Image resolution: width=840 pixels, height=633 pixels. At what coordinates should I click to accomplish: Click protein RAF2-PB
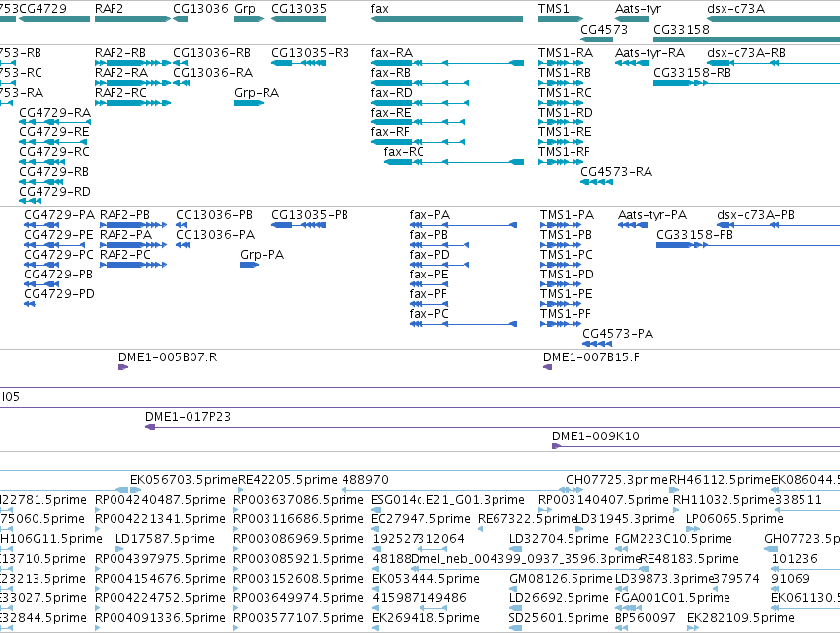tap(133, 225)
